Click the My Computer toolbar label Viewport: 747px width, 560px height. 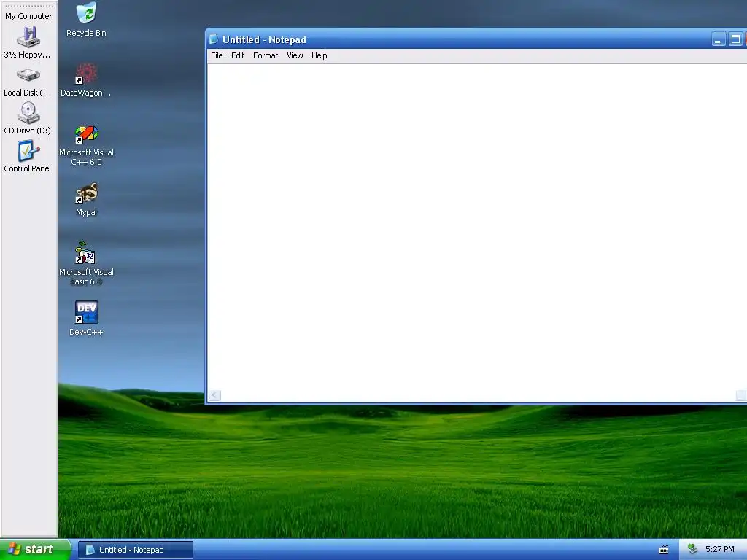pos(28,16)
